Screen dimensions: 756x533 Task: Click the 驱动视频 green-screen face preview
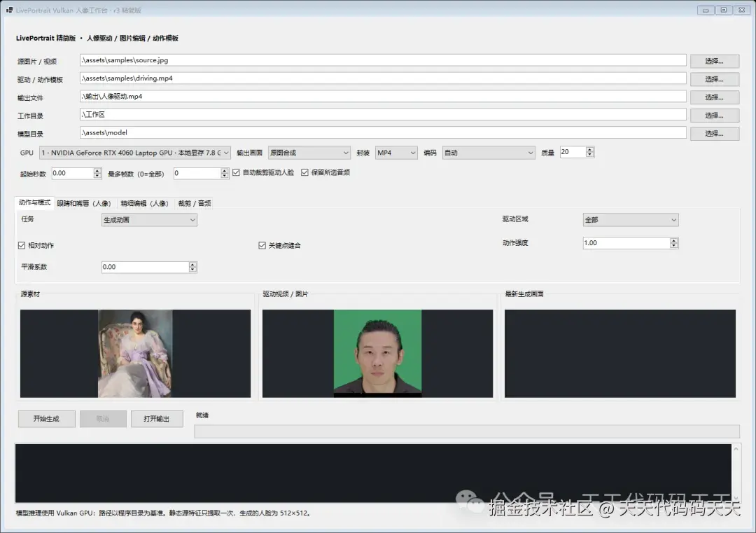(x=377, y=354)
